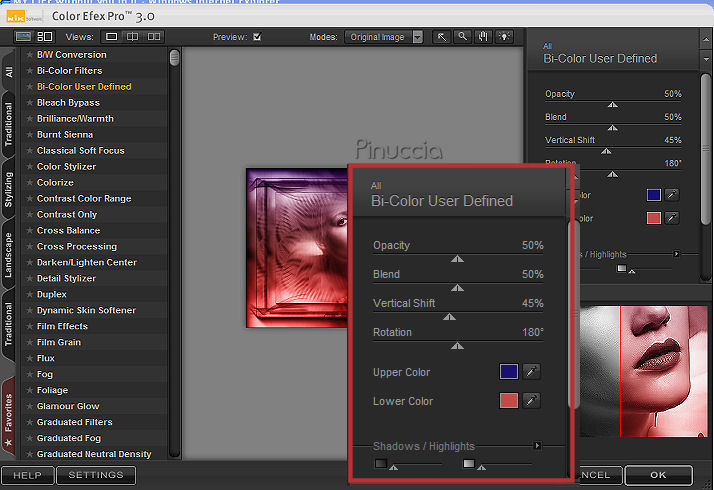
Task: Select the Colorize filter
Action: pyautogui.click(x=55, y=182)
